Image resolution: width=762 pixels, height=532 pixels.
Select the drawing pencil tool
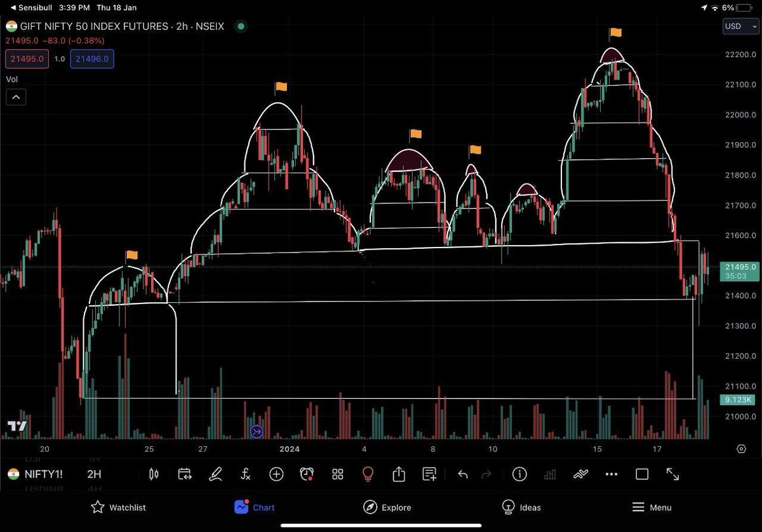pyautogui.click(x=215, y=474)
